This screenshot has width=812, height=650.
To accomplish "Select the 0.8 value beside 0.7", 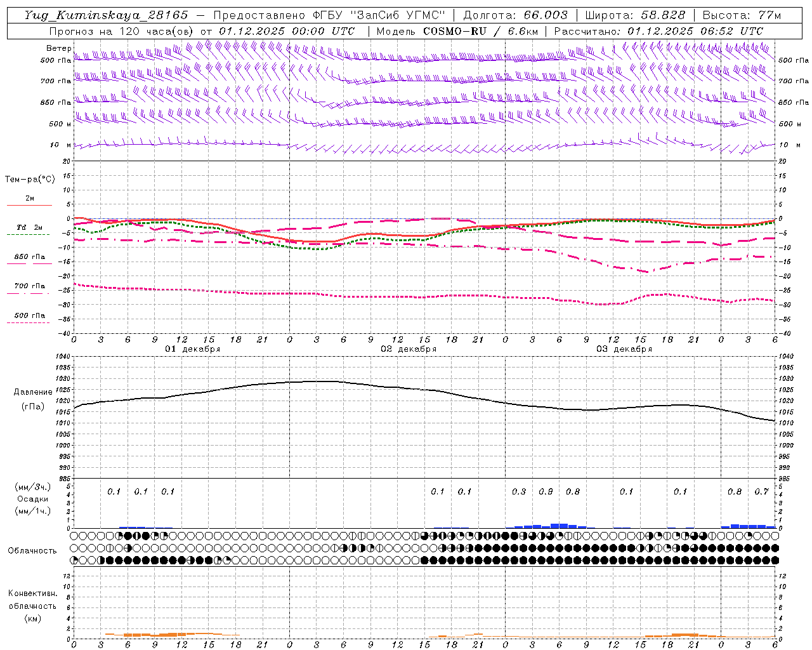I will pos(735,492).
